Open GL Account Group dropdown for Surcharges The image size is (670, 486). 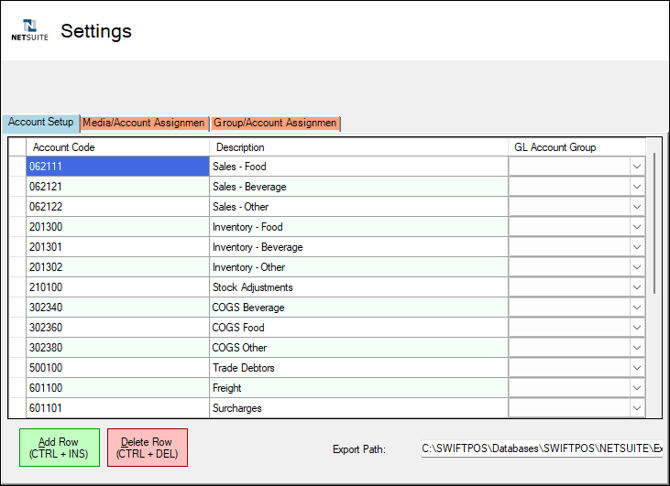[x=637, y=408]
